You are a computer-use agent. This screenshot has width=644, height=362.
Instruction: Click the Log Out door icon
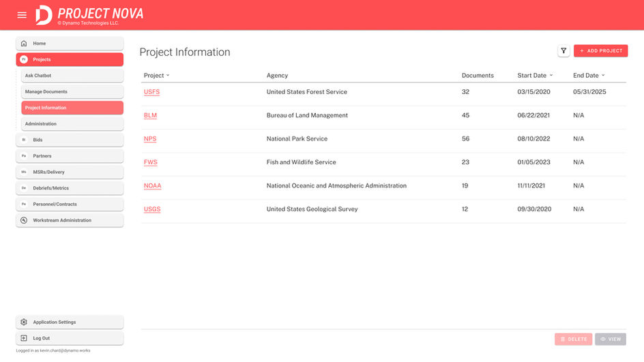(24, 338)
